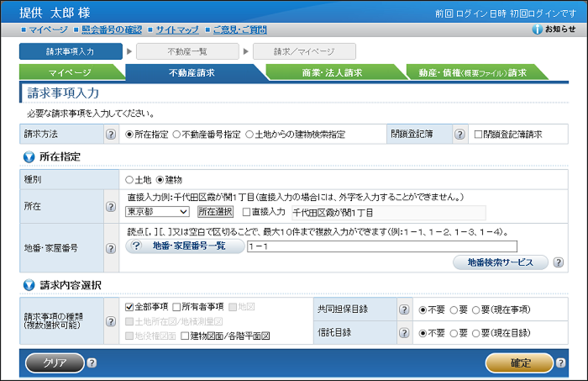Click the 確定 confirm button

pos(520,363)
